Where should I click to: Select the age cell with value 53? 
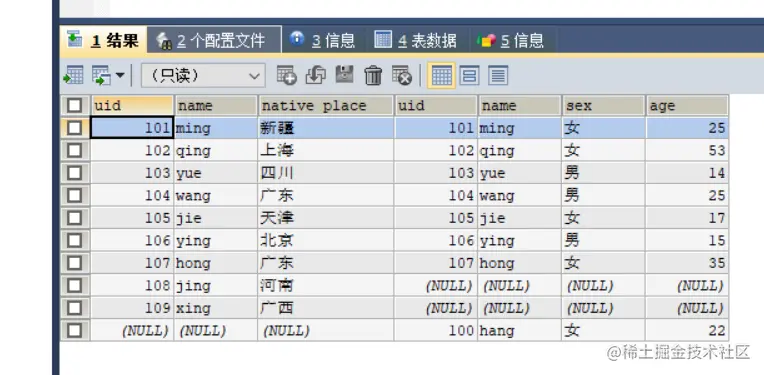pyautogui.click(x=687, y=150)
